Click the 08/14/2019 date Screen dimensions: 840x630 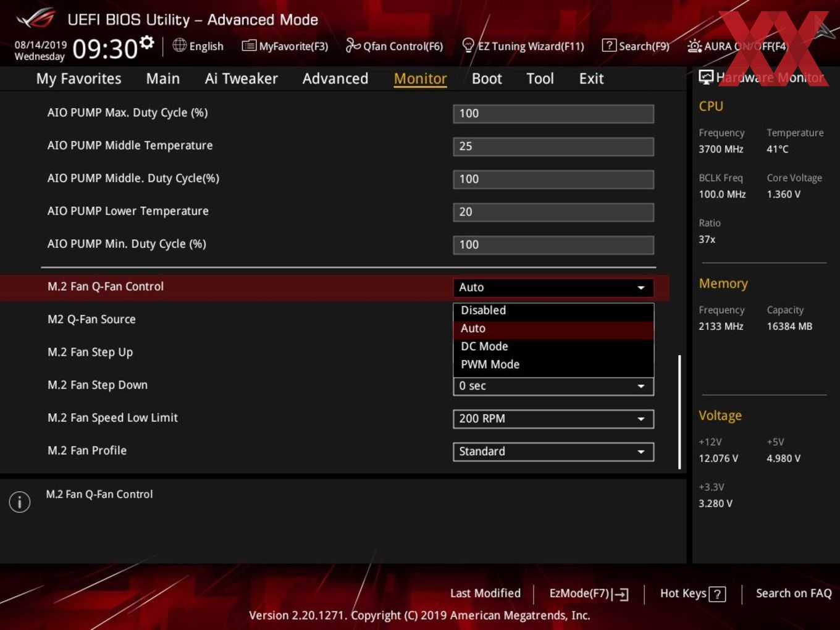coord(41,45)
